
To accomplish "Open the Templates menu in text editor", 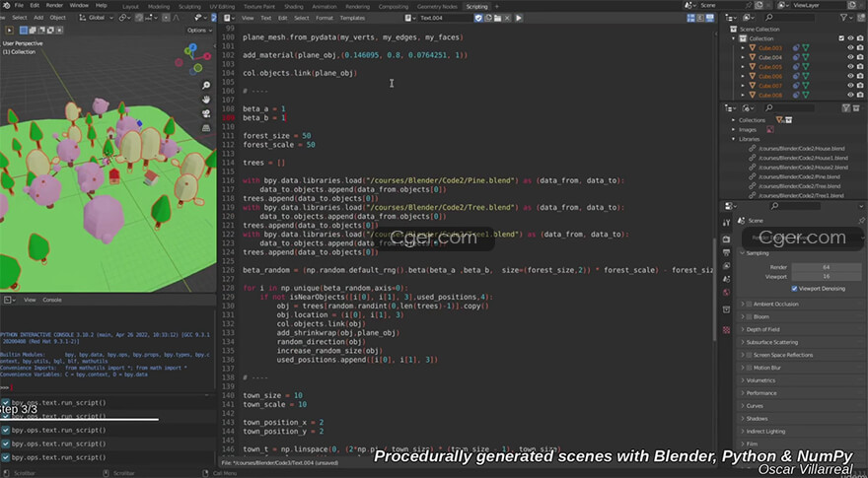I will pyautogui.click(x=352, y=18).
